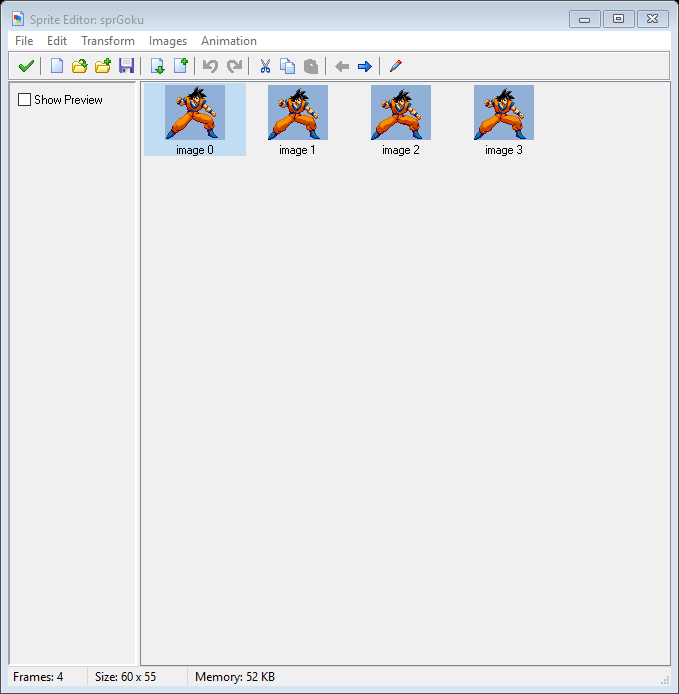Cut selected image with scissors icon
Viewport: 679px width, 694px height.
coord(265,66)
